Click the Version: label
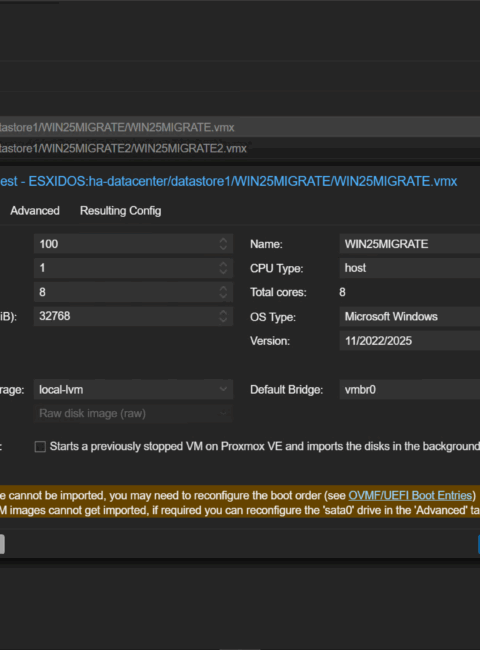Viewport: 480px width, 650px height. click(270, 341)
